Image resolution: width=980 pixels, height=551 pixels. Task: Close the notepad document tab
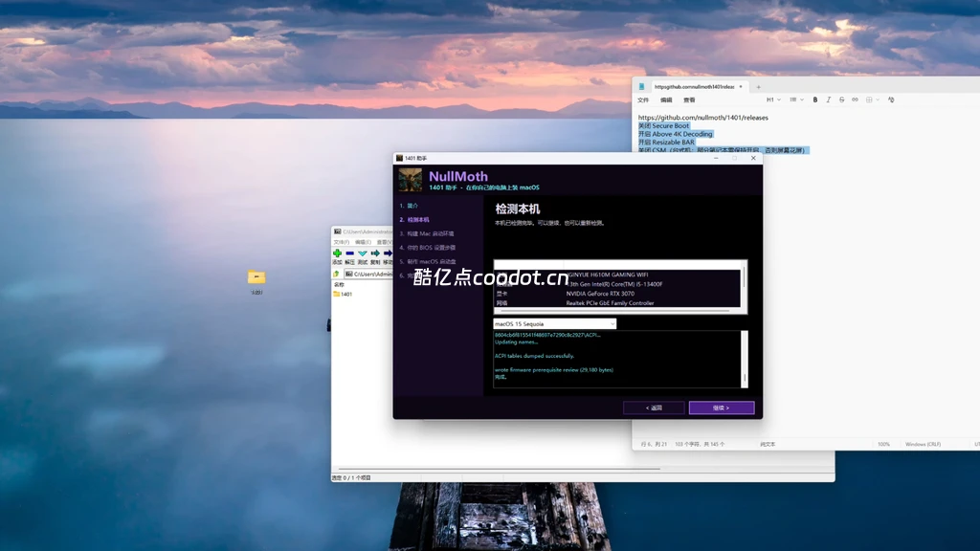[741, 87]
